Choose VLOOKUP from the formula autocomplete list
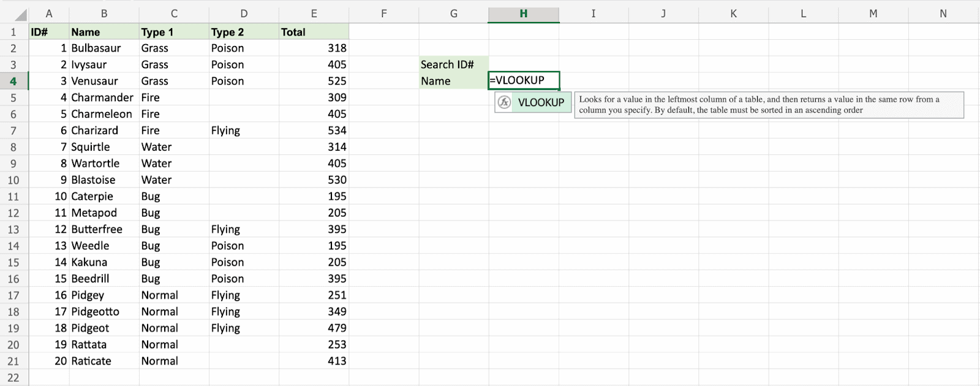Screen dimensions: 980x386 [540, 102]
